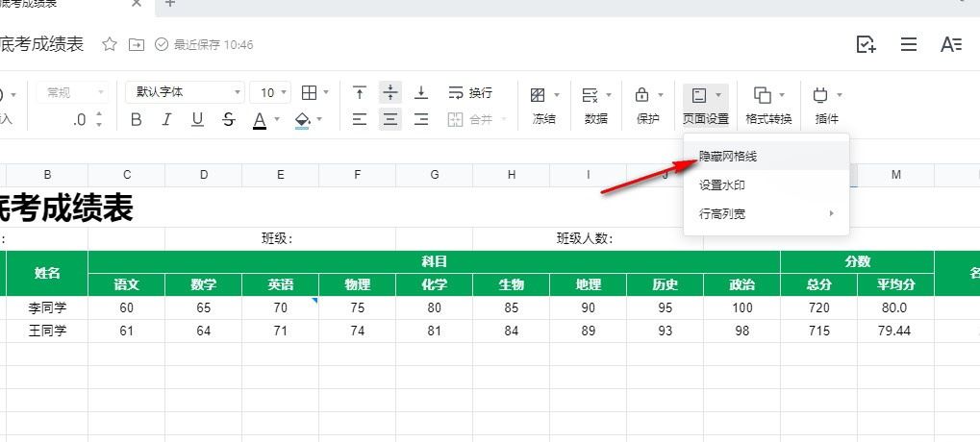Viewport: 980px width, 442px height.
Task: Left-align the cell text
Action: click(360, 119)
